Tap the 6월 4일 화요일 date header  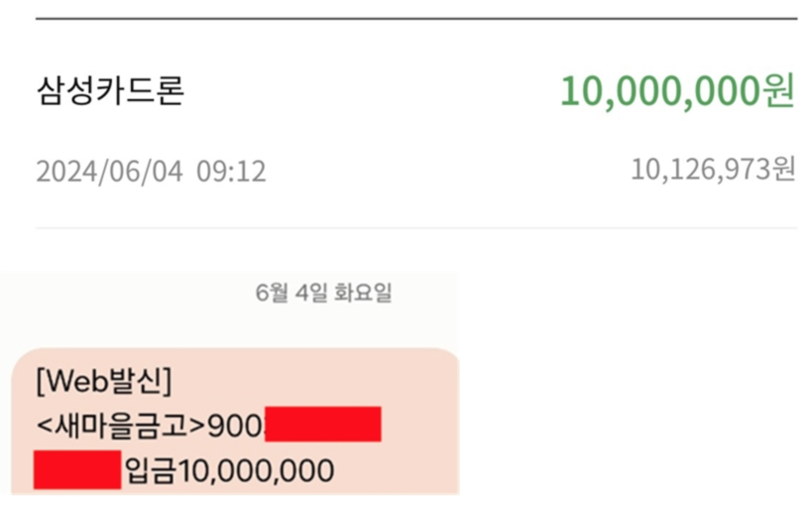point(323,293)
